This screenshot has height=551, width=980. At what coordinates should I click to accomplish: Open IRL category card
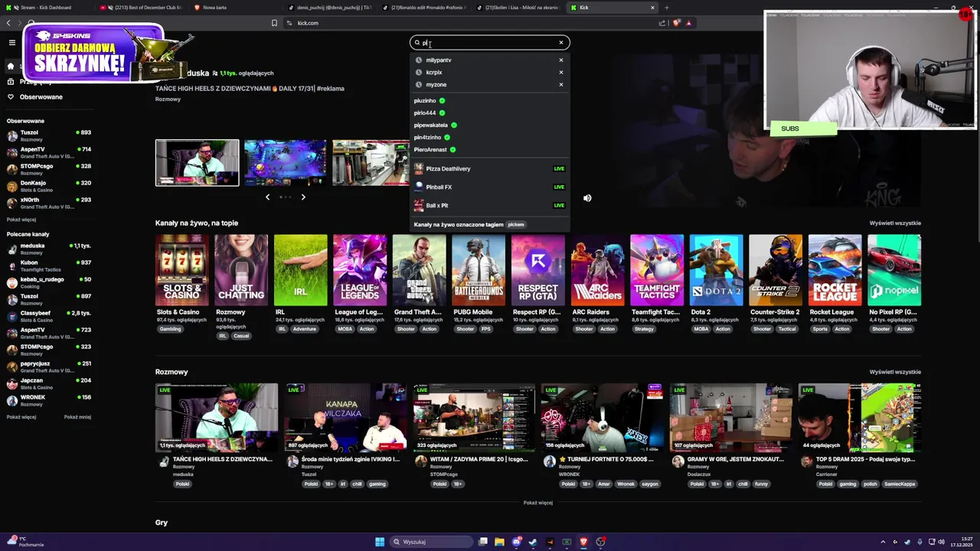(x=301, y=270)
